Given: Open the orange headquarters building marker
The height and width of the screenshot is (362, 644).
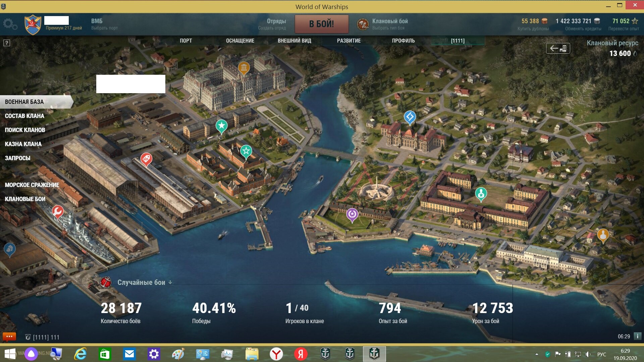Looking at the screenshot, I should pyautogui.click(x=244, y=69).
